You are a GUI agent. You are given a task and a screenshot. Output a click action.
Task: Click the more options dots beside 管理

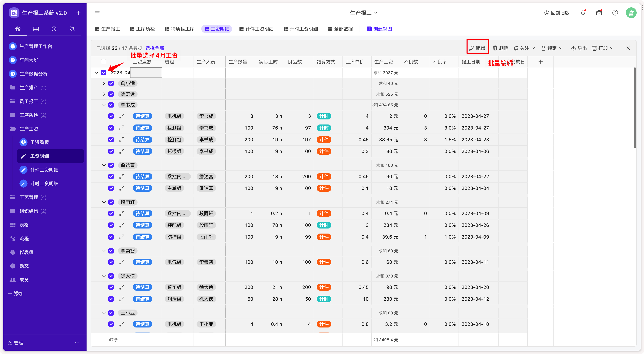(x=77, y=342)
